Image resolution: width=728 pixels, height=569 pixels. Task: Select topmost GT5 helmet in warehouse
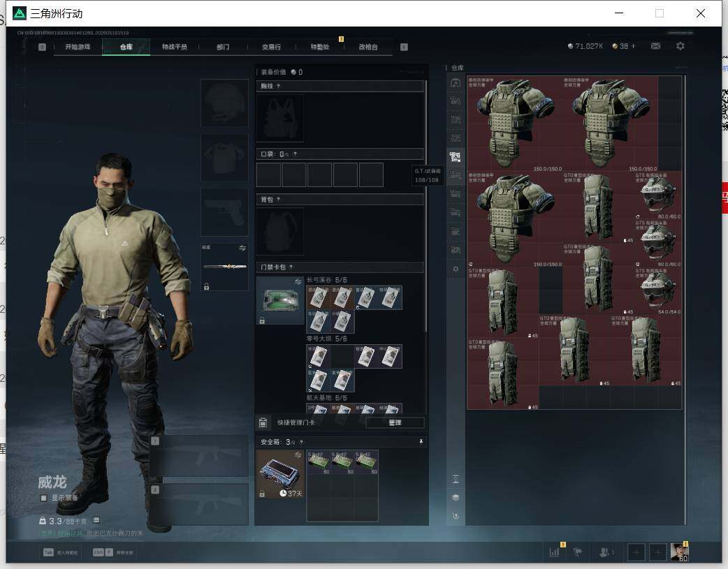click(x=658, y=195)
